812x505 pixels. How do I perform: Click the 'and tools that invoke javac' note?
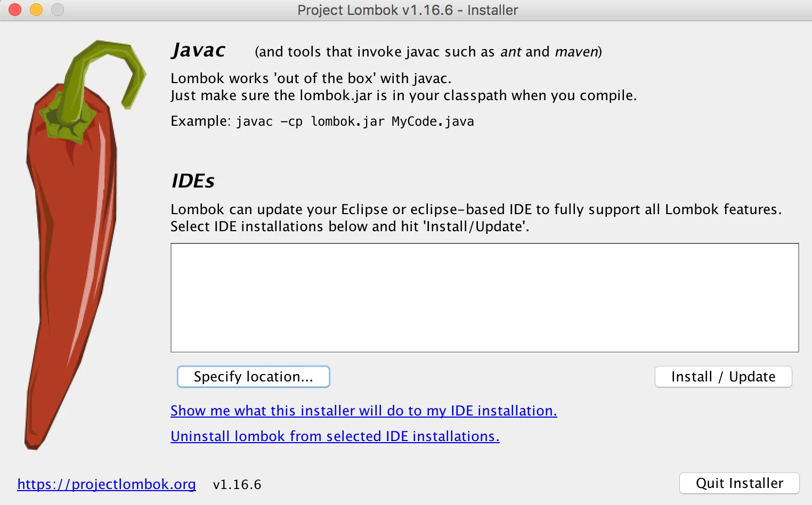(428, 52)
